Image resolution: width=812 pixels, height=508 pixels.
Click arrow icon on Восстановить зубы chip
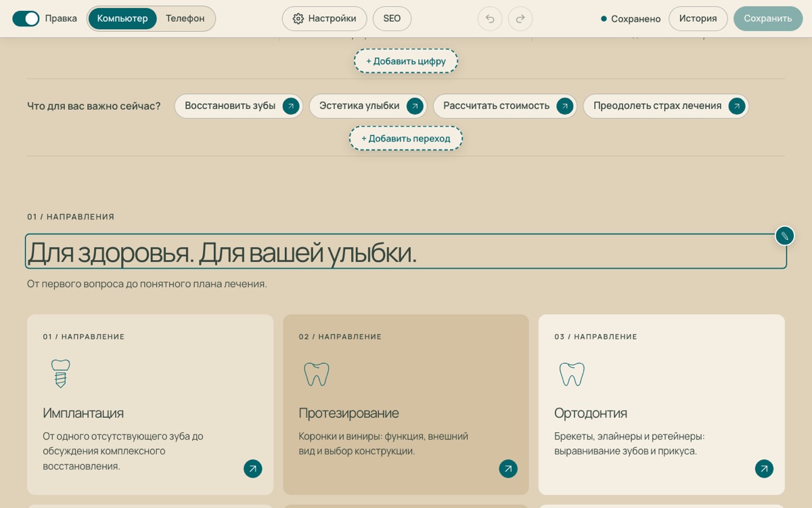click(x=291, y=106)
